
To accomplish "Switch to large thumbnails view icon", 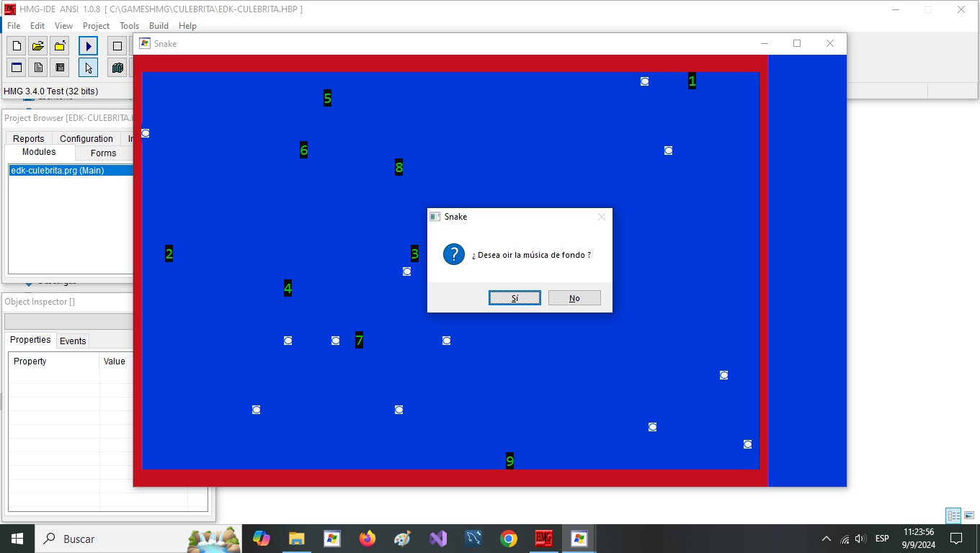I will [x=969, y=516].
